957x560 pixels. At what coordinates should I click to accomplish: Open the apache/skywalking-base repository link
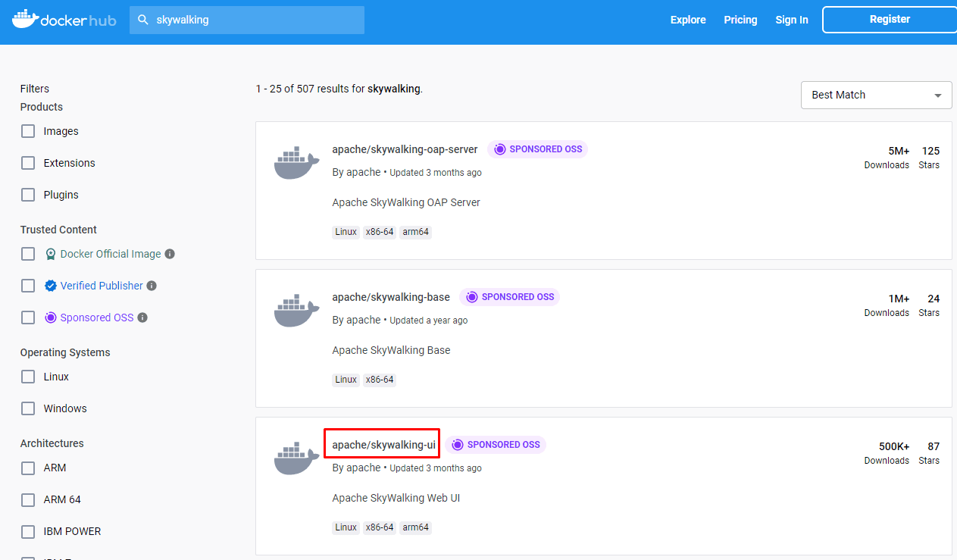pos(391,297)
